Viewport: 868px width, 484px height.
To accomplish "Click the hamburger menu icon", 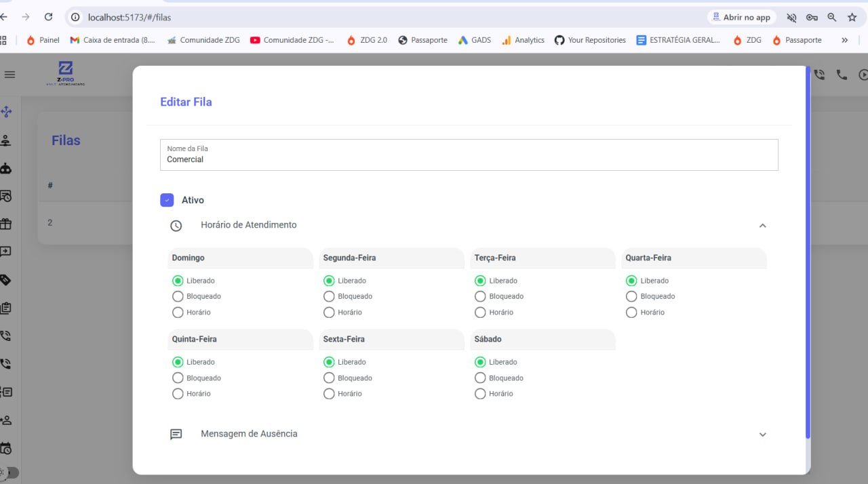I will pos(9,75).
